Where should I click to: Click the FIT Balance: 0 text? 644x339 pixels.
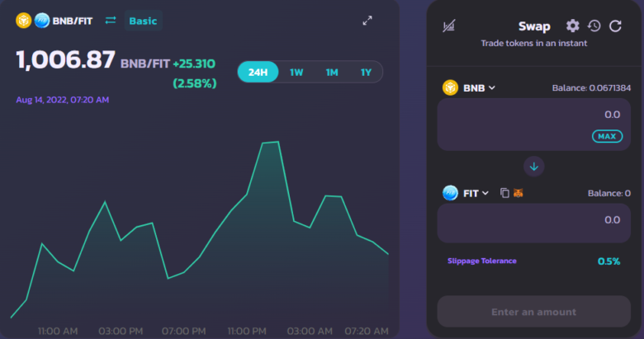coord(609,193)
